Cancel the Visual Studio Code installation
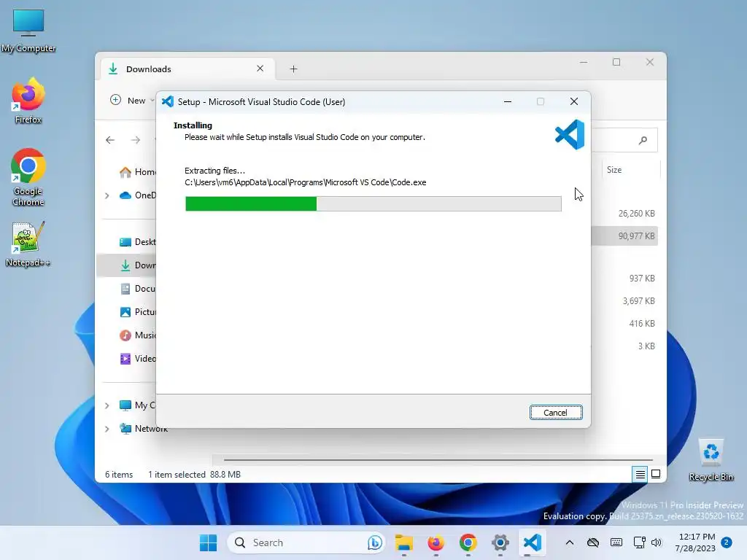Viewport: 747px width, 560px height. pos(555,413)
